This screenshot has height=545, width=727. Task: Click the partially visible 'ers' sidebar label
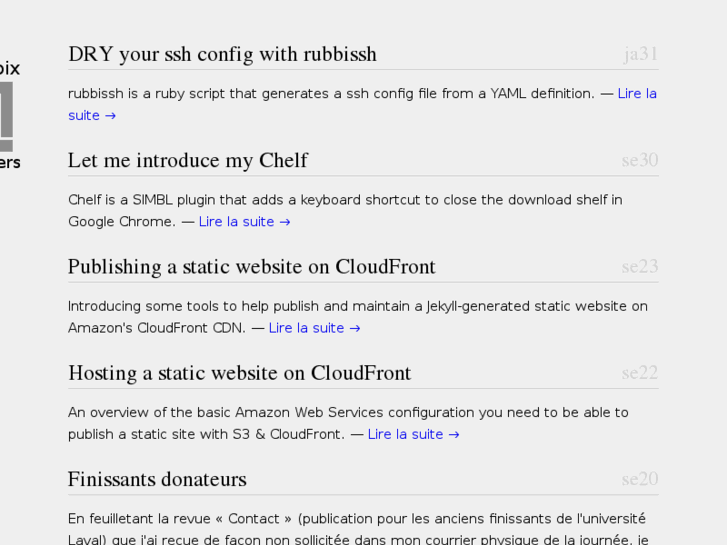pos(10,162)
